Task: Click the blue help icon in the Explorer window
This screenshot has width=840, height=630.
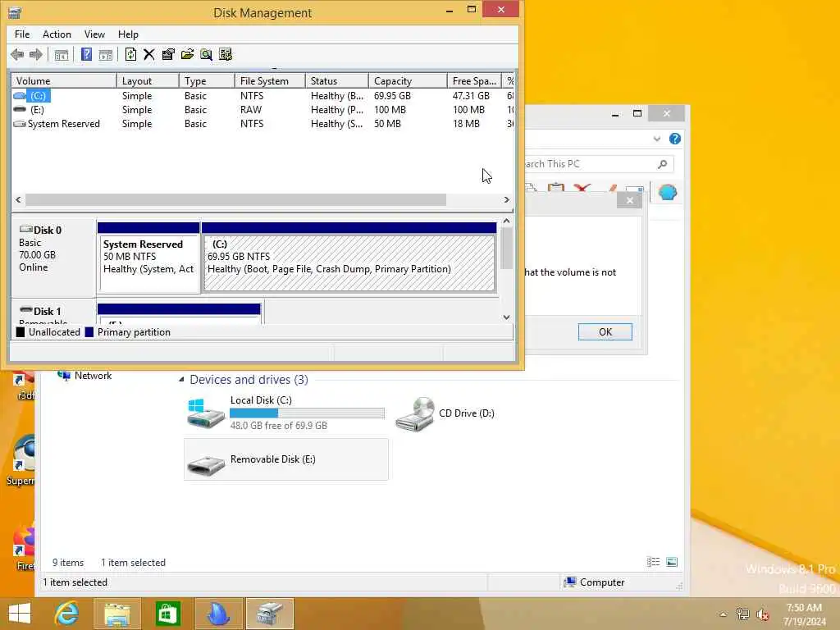Action: click(675, 139)
